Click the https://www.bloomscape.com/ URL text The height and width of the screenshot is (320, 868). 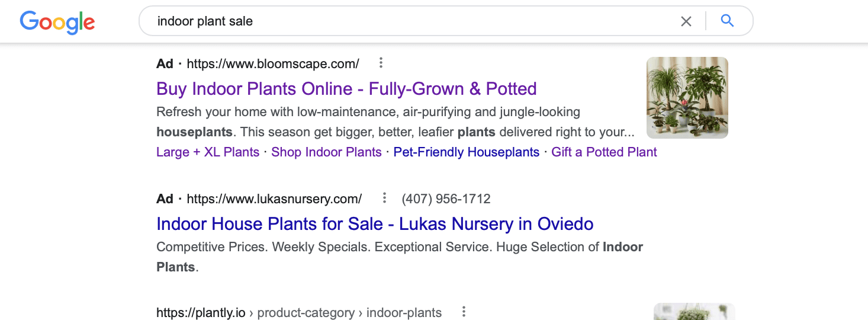(273, 63)
